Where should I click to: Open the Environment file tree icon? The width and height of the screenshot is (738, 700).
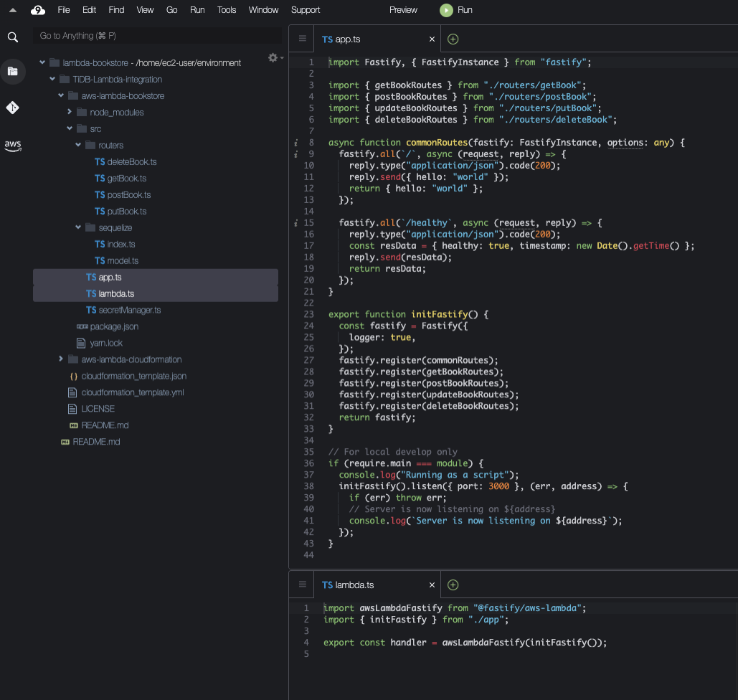(x=13, y=72)
